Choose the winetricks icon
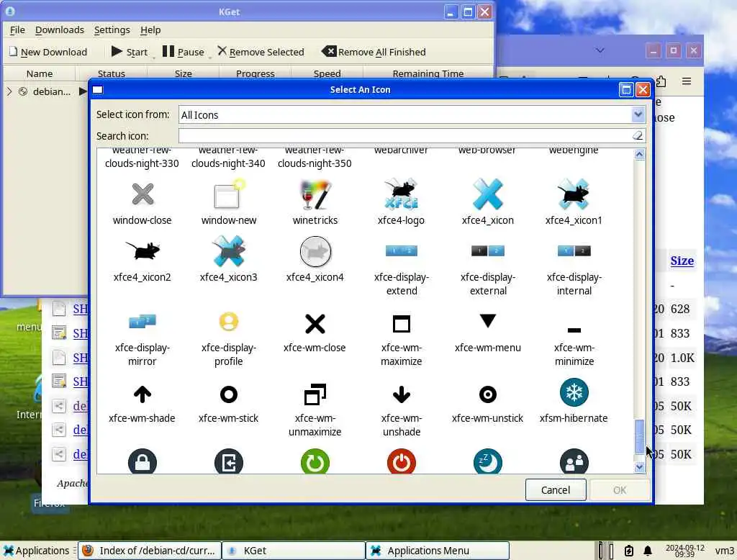Image resolution: width=737 pixels, height=560 pixels. coord(315,194)
